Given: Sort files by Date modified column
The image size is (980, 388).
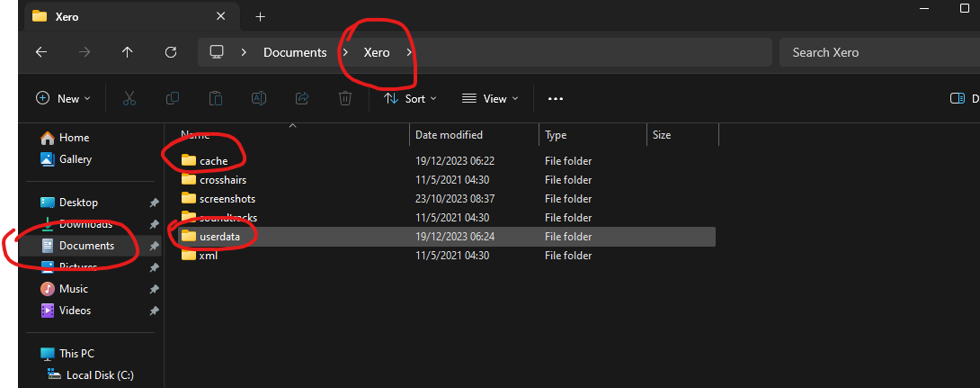Looking at the screenshot, I should (x=449, y=135).
